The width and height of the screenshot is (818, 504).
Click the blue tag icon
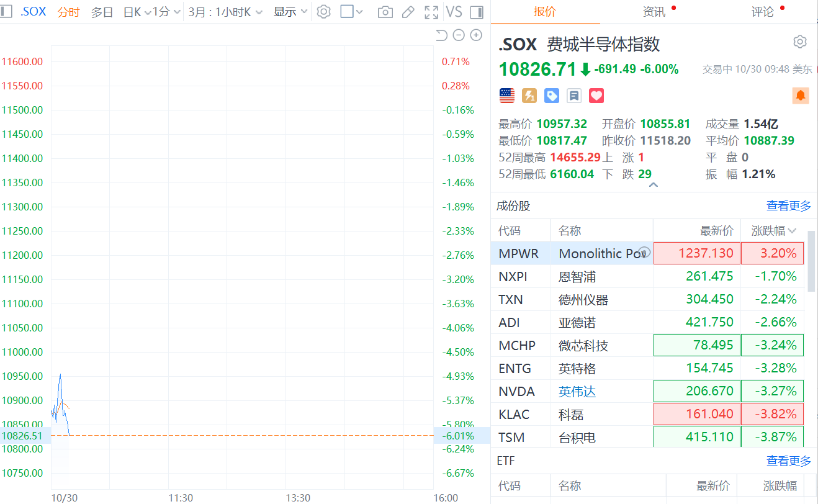point(552,96)
